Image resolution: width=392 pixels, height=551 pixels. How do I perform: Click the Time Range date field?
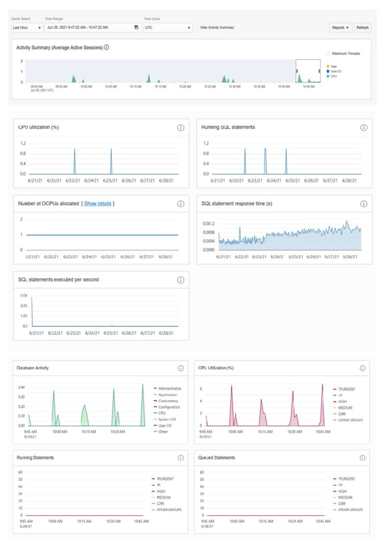click(x=88, y=28)
